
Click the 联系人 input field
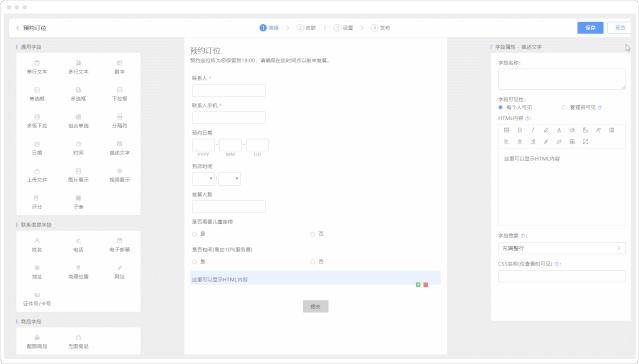click(229, 90)
